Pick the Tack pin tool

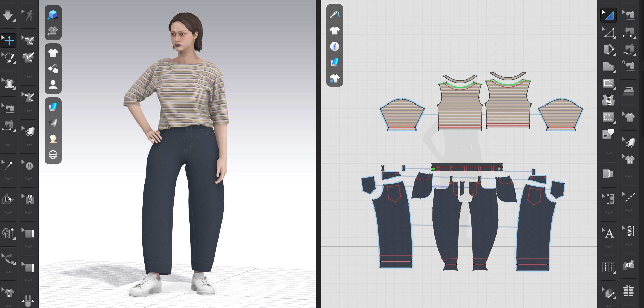pos(8,165)
